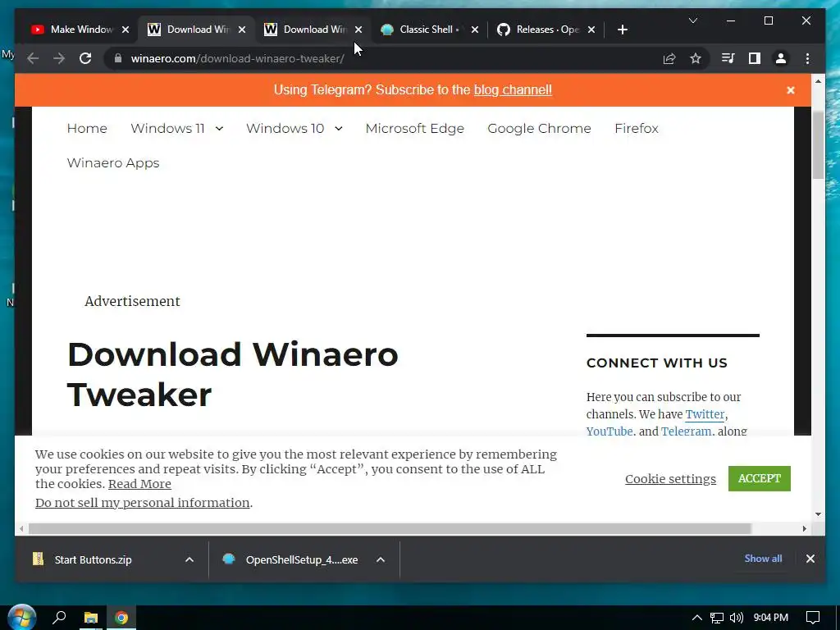The width and height of the screenshot is (840, 630).
Task: Click Chrome icon in taskbar
Action: pos(121,618)
